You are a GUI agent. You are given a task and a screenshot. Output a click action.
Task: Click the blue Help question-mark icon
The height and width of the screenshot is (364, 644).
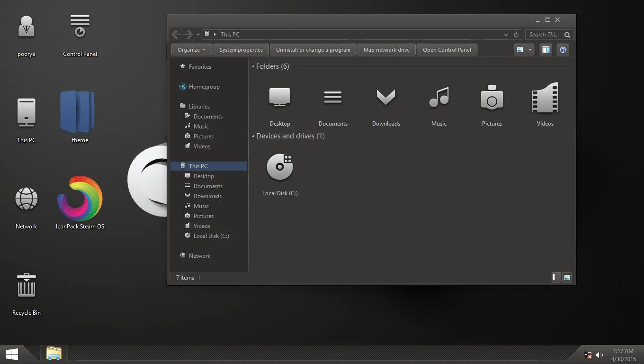pyautogui.click(x=563, y=49)
